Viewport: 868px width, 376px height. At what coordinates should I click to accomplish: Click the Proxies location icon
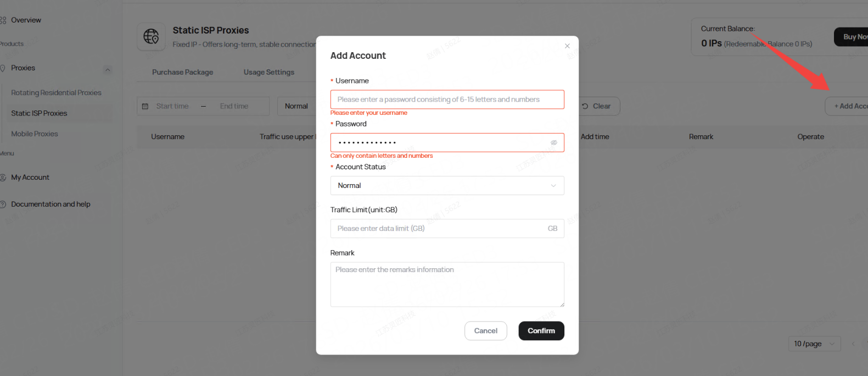point(3,68)
